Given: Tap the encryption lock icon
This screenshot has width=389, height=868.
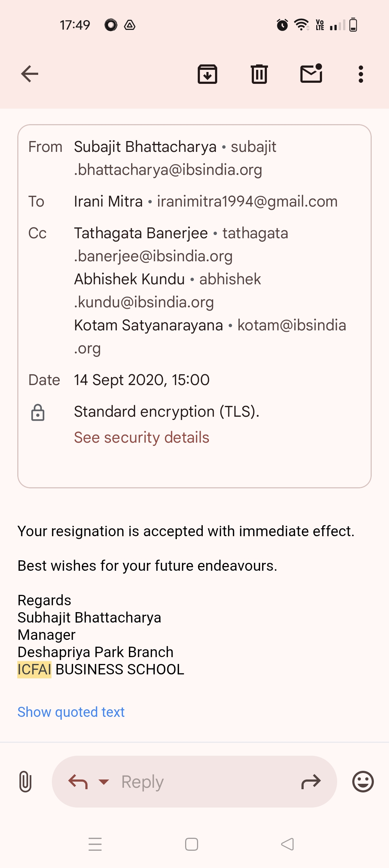Looking at the screenshot, I should (38, 412).
